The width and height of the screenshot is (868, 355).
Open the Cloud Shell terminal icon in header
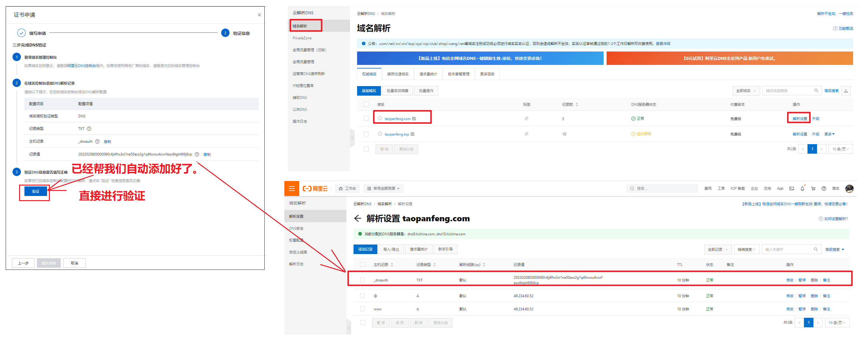pos(791,189)
